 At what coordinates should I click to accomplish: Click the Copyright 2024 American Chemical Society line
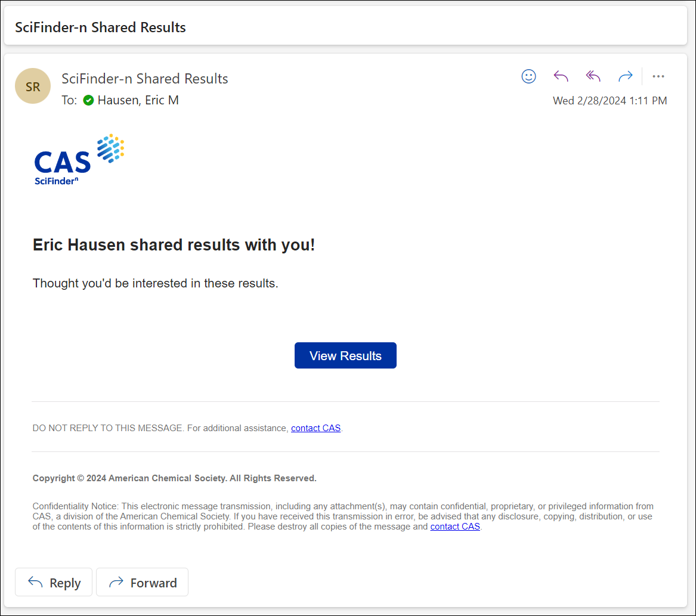tap(174, 478)
